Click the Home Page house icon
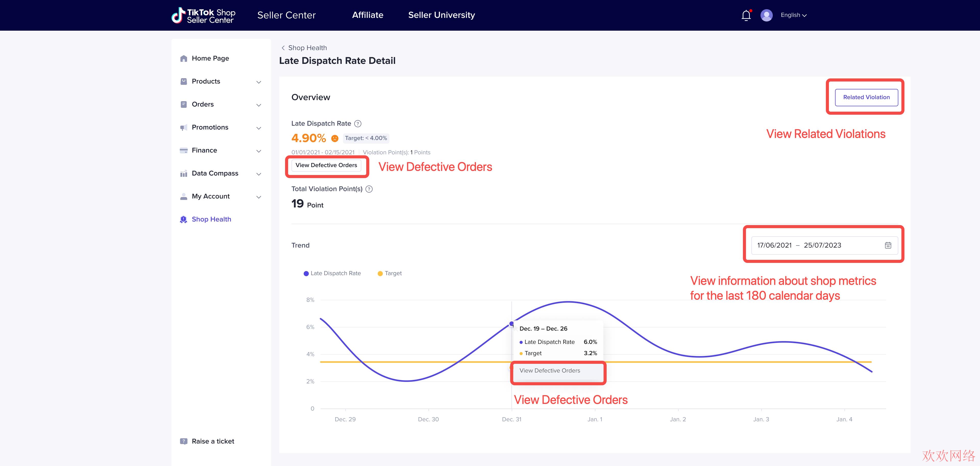980x466 pixels. pos(184,58)
